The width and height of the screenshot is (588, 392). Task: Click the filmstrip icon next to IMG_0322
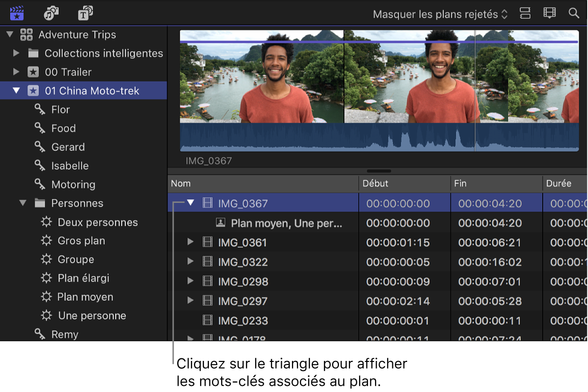[207, 262]
